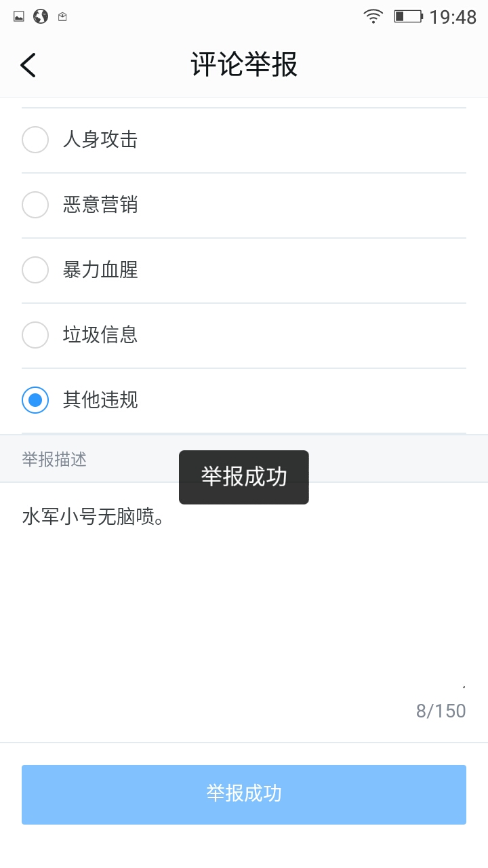Select the 恶意营销 radio button
The height and width of the screenshot is (868, 488).
[x=35, y=205]
